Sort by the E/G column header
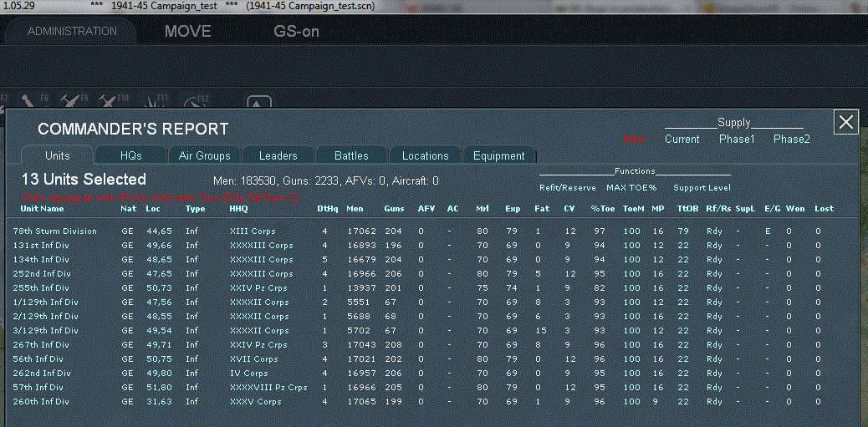Image resolution: width=868 pixels, height=427 pixels. pos(771,209)
